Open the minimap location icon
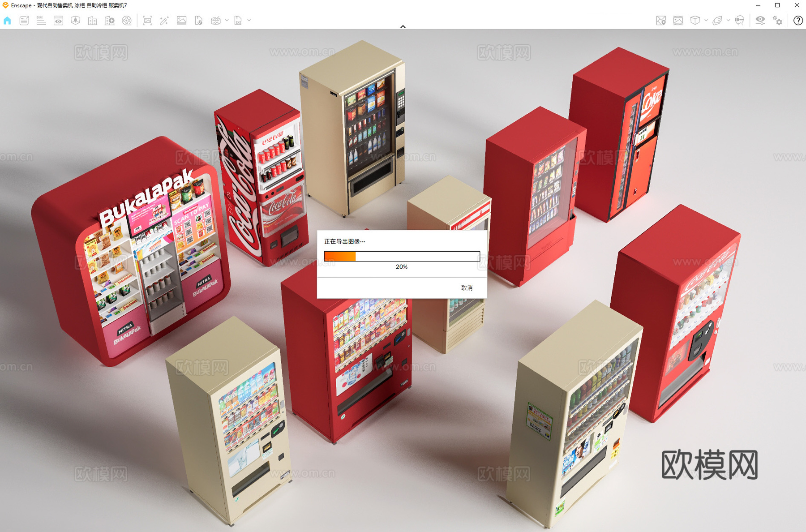The image size is (806, 532). pyautogui.click(x=661, y=21)
